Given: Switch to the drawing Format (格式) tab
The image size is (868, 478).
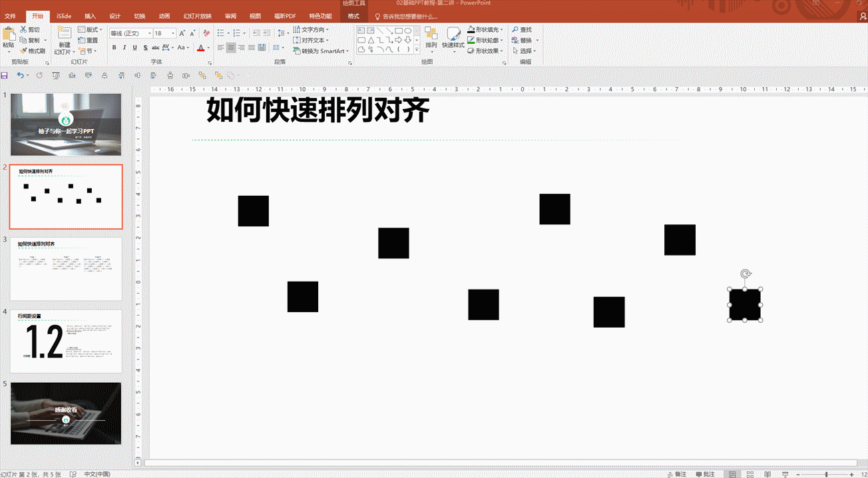Looking at the screenshot, I should click(353, 16).
